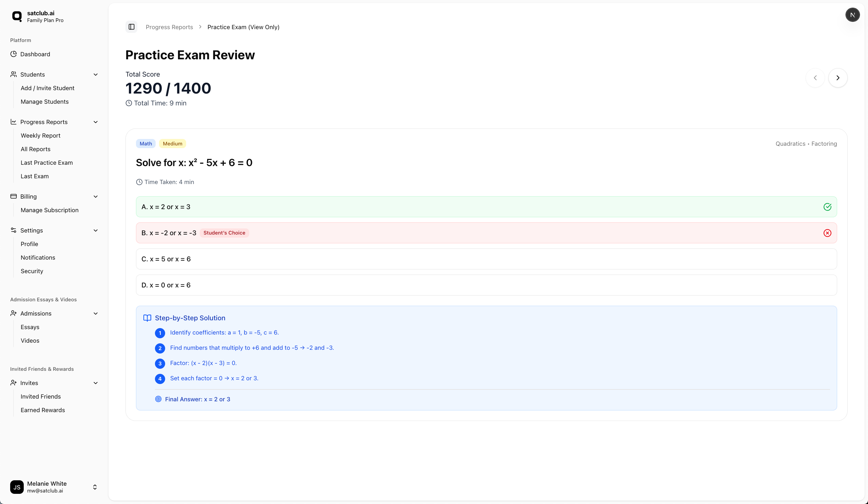Click the Settings sliders icon

coord(14,230)
